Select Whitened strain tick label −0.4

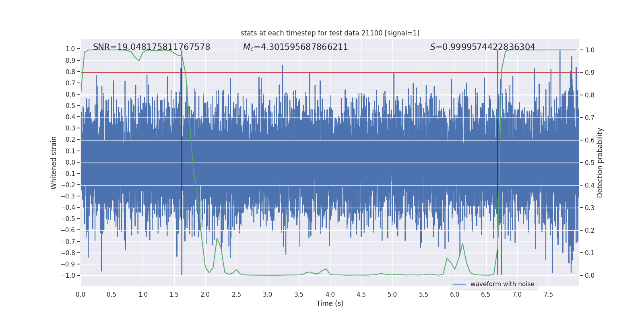coord(68,208)
